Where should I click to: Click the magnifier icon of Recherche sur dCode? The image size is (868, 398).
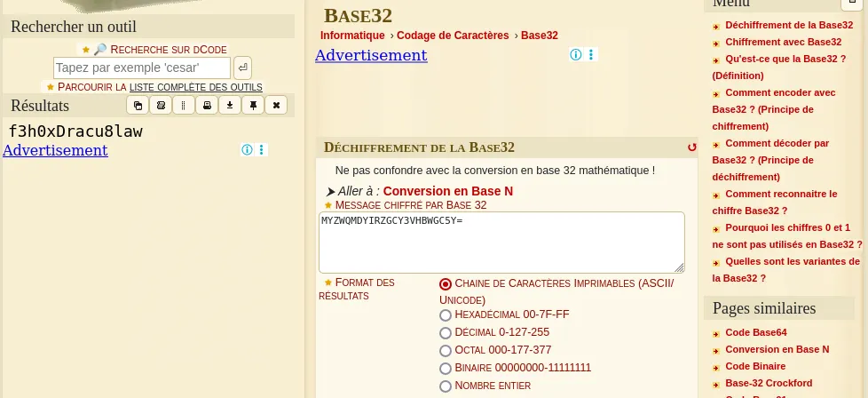pyautogui.click(x=100, y=50)
